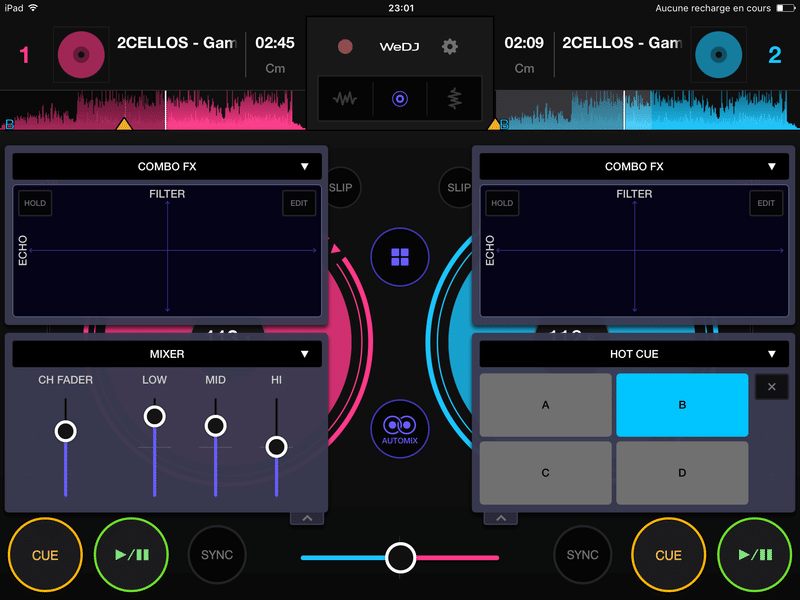Enable SLIP mode for deck 1

point(341,187)
